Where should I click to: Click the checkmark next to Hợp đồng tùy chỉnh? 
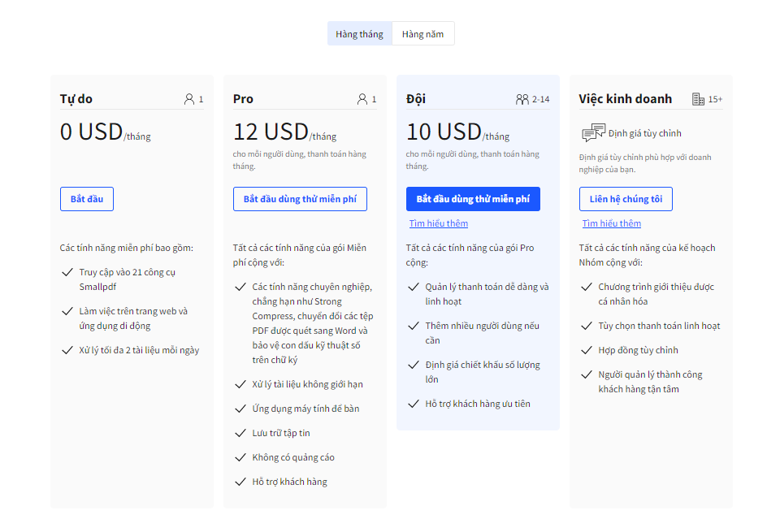586,350
